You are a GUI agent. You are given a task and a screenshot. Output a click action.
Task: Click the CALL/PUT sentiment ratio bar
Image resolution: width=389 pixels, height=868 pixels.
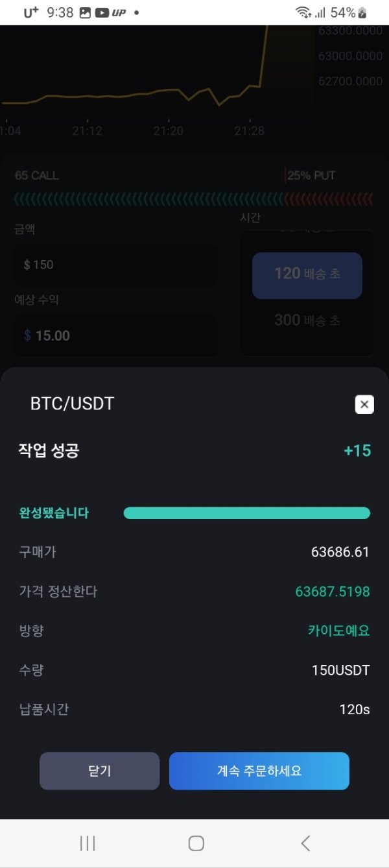tap(193, 199)
